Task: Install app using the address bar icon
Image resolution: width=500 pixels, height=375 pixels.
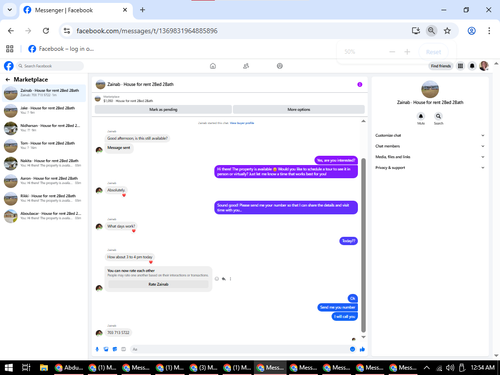Action: pos(416,31)
